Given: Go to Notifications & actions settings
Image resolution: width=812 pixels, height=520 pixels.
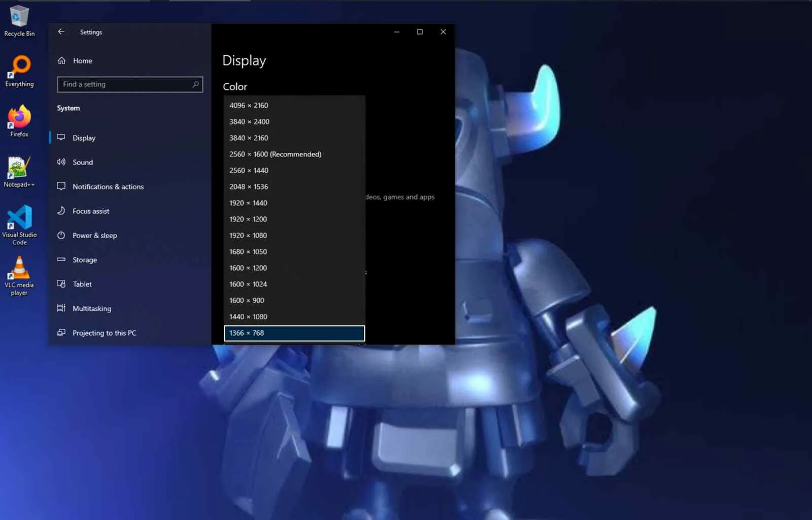Looking at the screenshot, I should click(x=130, y=186).
